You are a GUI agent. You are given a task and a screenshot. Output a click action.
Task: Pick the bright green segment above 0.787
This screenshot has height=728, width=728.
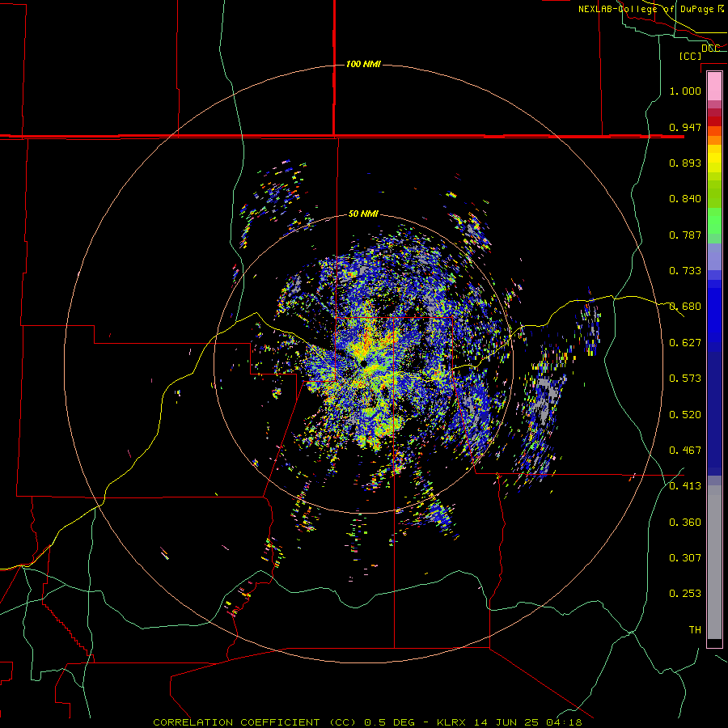tap(714, 221)
